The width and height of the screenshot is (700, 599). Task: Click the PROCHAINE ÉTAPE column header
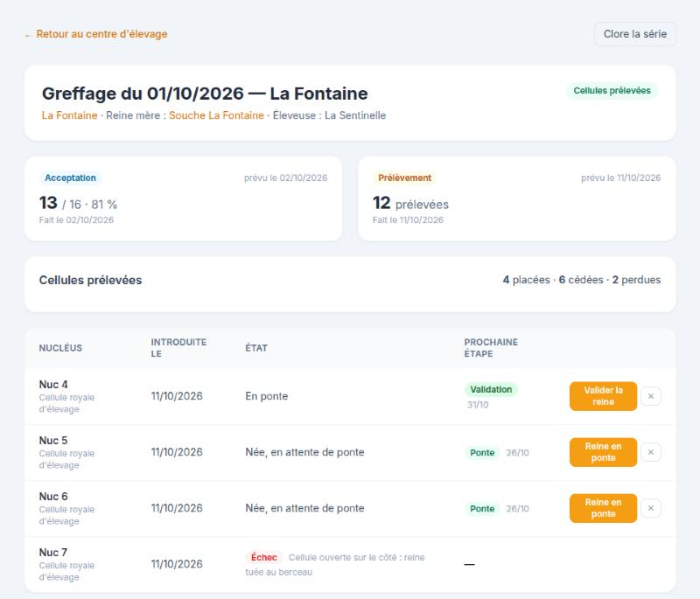491,348
